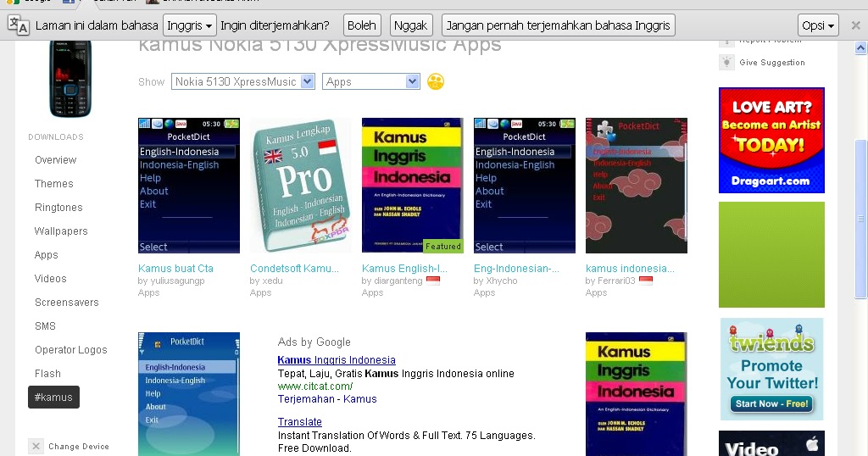The width and height of the screenshot is (868, 456).
Task: Select Wallpapers in the sidebar
Action: [x=61, y=231]
